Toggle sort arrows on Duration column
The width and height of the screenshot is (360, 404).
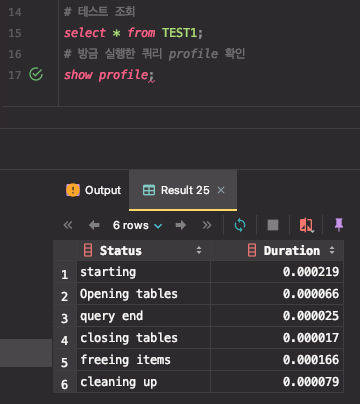[x=332, y=250]
